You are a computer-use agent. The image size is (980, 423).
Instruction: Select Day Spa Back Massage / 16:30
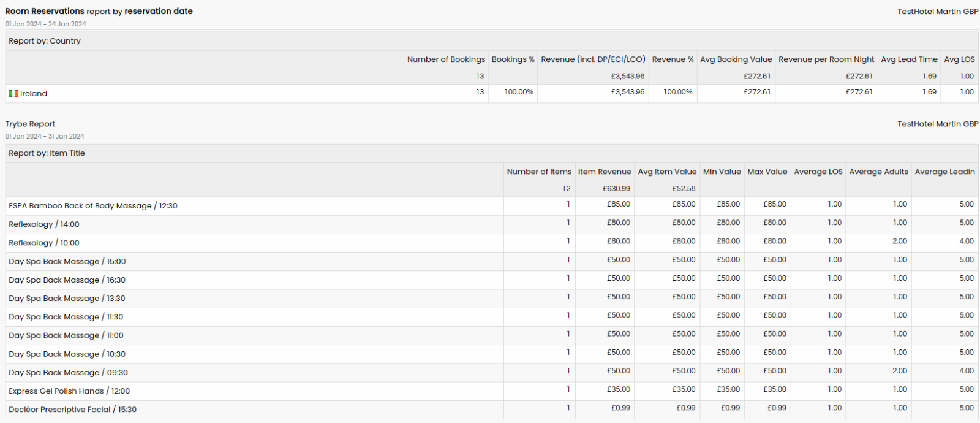tap(67, 280)
